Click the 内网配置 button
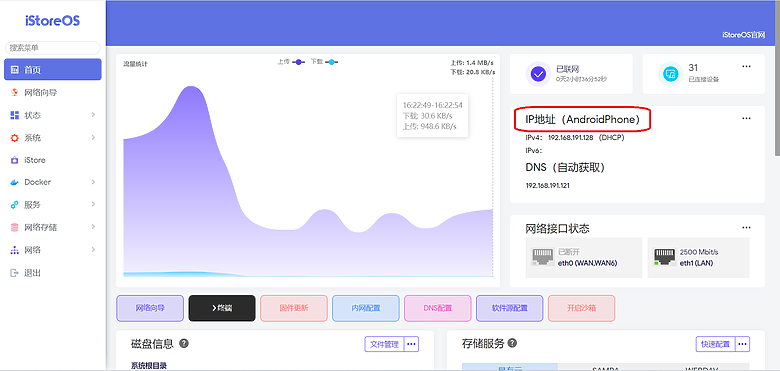This screenshot has height=371, width=780. (366, 308)
